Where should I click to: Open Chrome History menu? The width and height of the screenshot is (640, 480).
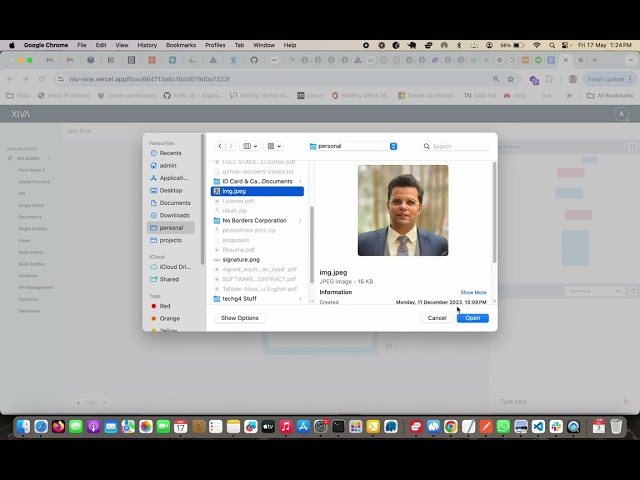[147, 45]
